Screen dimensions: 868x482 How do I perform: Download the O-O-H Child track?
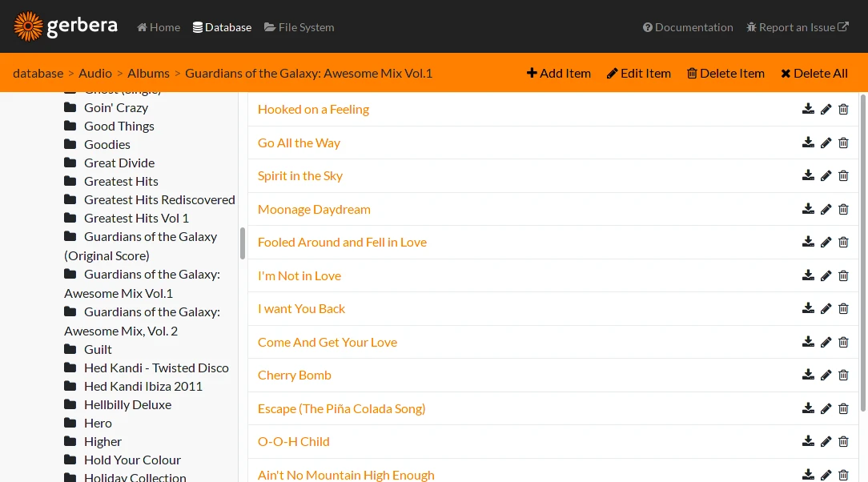click(808, 441)
